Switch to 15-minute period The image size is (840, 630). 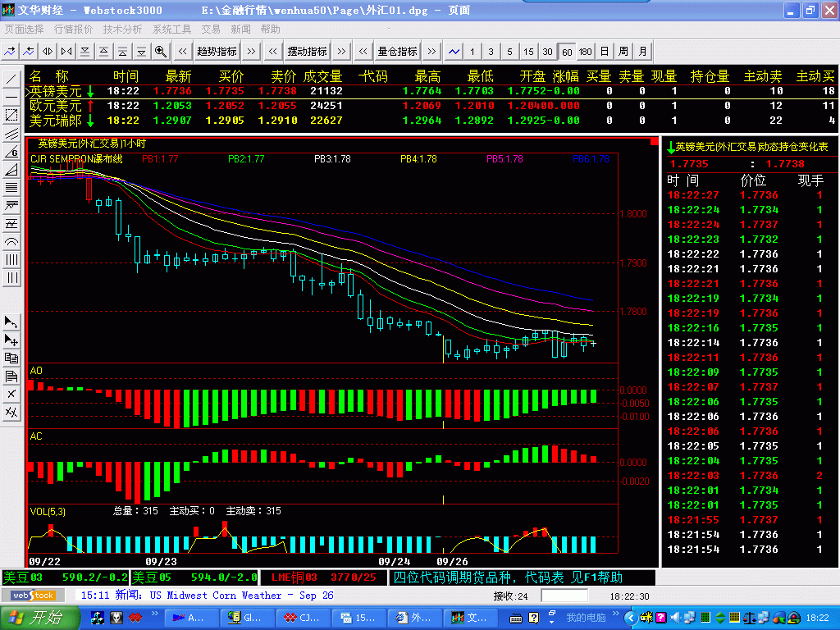[529, 52]
